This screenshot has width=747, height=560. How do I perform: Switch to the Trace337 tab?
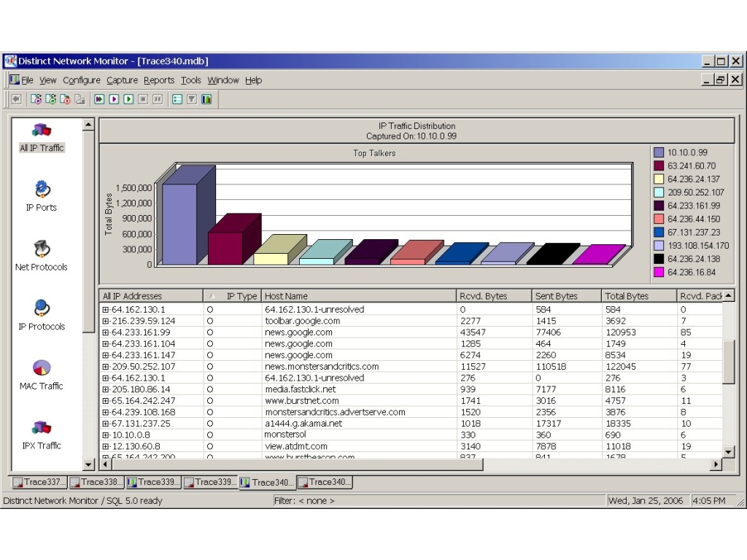[x=39, y=482]
